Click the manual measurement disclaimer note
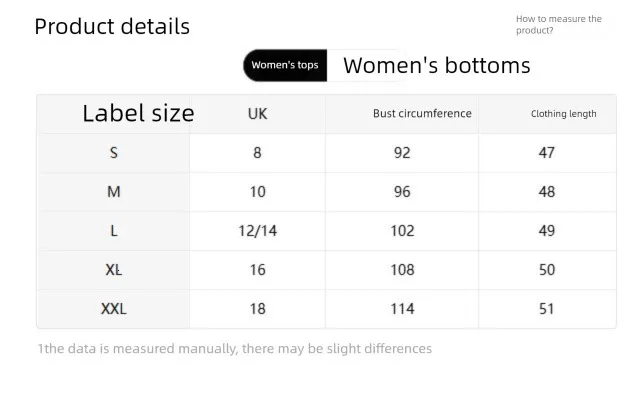Image resolution: width=642 pixels, height=400 pixels. point(235,349)
